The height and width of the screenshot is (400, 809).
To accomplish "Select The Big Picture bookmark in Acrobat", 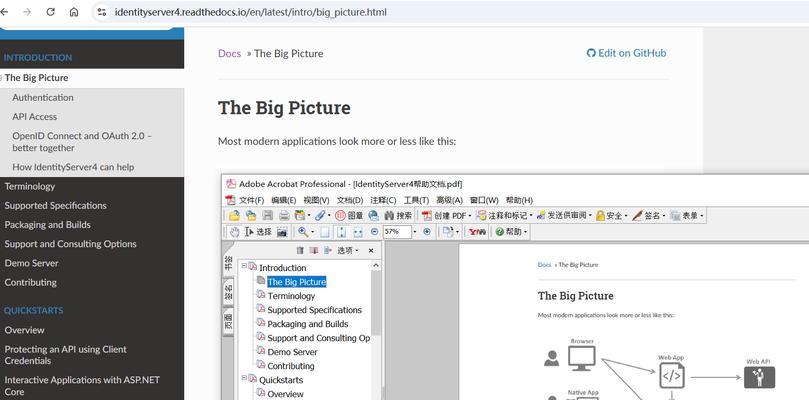I will pyautogui.click(x=297, y=282).
